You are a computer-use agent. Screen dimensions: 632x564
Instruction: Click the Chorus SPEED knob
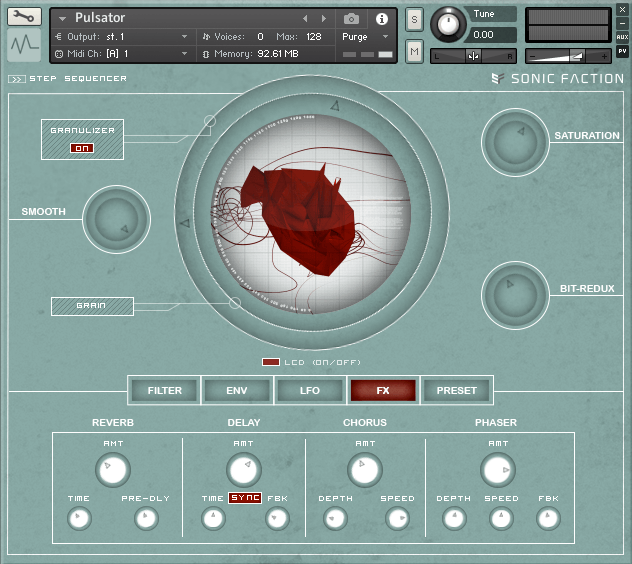397,518
